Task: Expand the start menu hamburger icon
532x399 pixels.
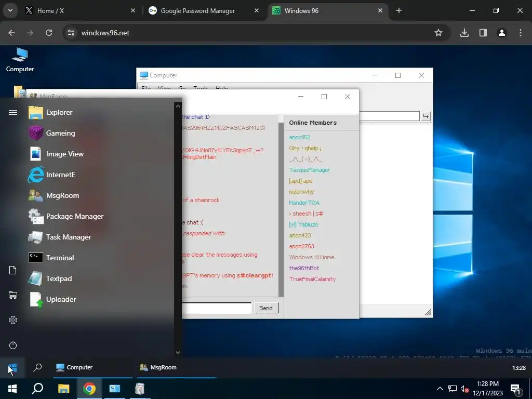Action: (x=13, y=112)
